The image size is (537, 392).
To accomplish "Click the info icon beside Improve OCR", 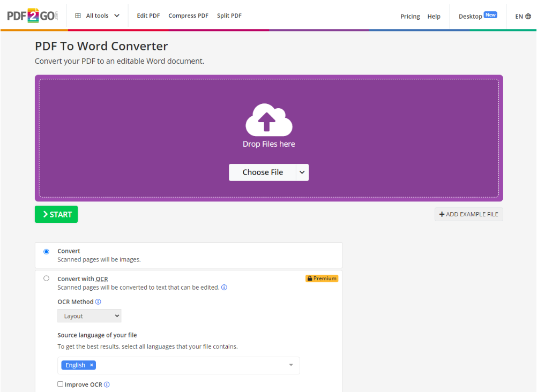I will [106, 384].
